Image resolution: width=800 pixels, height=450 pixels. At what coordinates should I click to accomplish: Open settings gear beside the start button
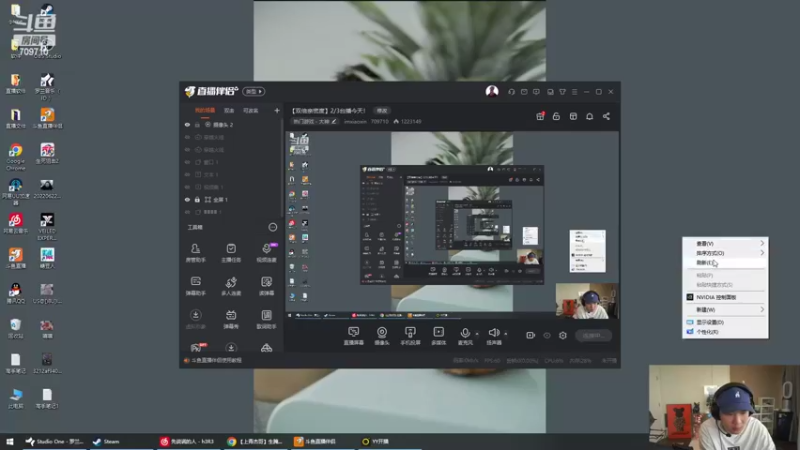point(563,335)
